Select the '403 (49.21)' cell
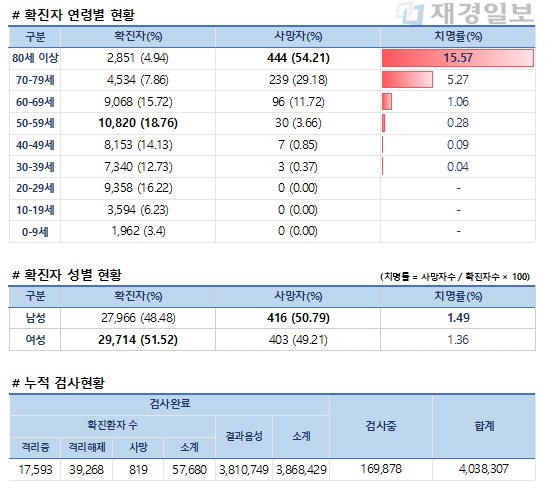Viewport: 548px width, 487px height. click(298, 340)
